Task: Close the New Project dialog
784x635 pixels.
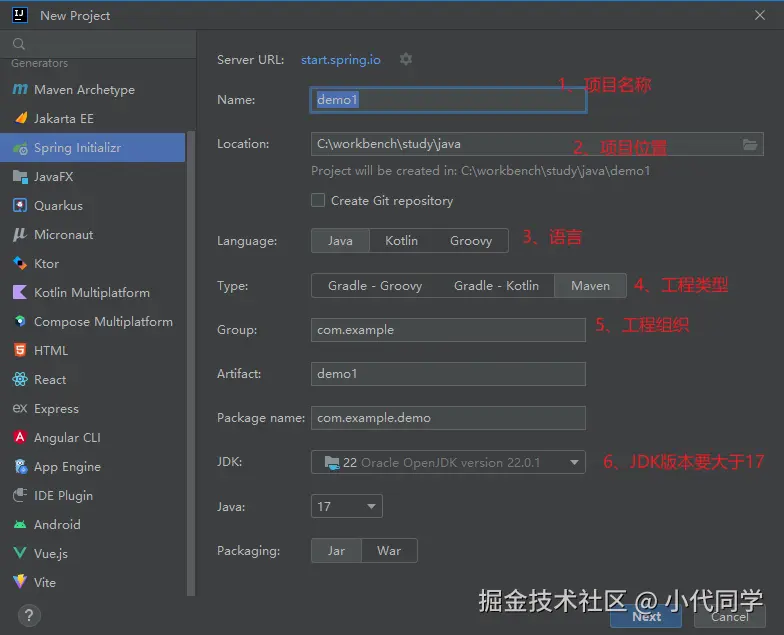Action: point(760,16)
